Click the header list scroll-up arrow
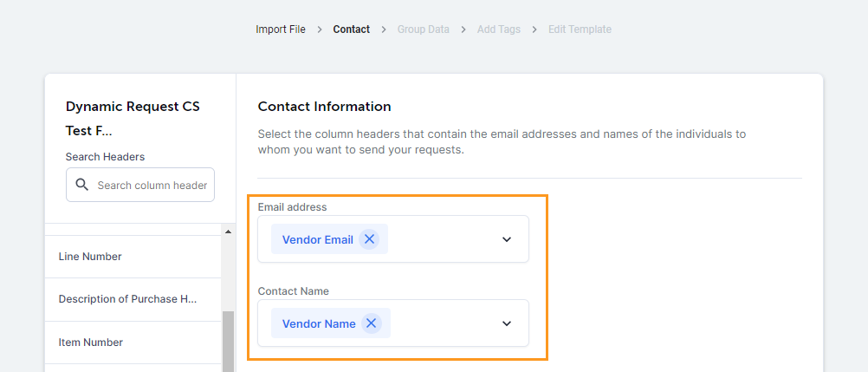The image size is (868, 372). [x=229, y=232]
